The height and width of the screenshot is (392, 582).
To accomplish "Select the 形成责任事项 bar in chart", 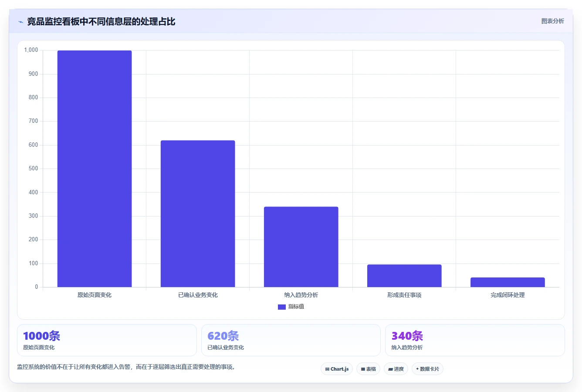I will 404,276.
